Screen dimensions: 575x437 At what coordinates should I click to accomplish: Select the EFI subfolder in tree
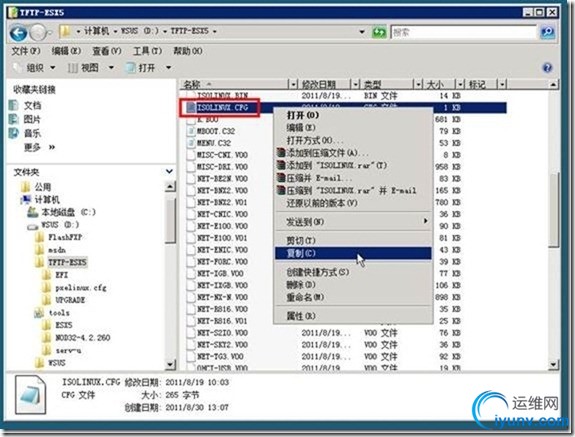pyautogui.click(x=62, y=275)
